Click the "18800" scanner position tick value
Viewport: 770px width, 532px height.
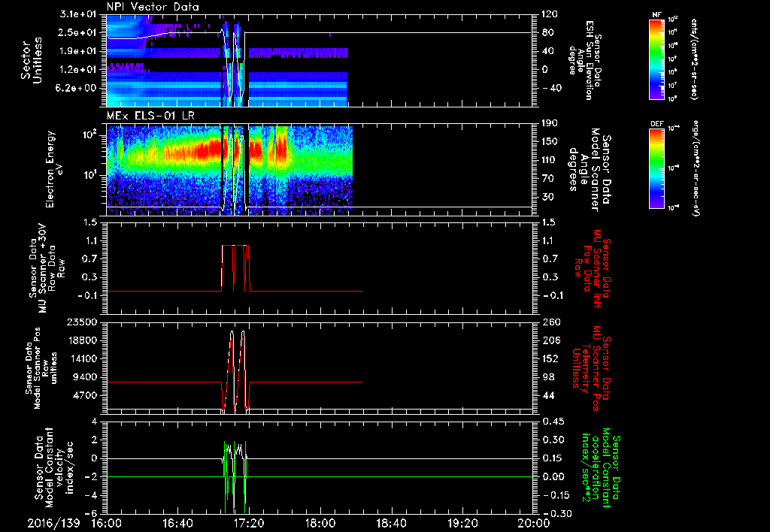pyautogui.click(x=82, y=340)
